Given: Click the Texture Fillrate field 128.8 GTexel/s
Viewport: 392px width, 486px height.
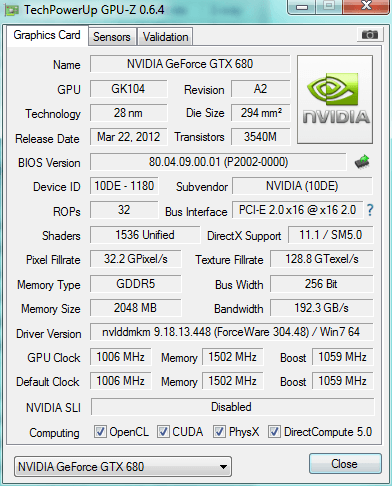Looking at the screenshot, I should (x=322, y=259).
